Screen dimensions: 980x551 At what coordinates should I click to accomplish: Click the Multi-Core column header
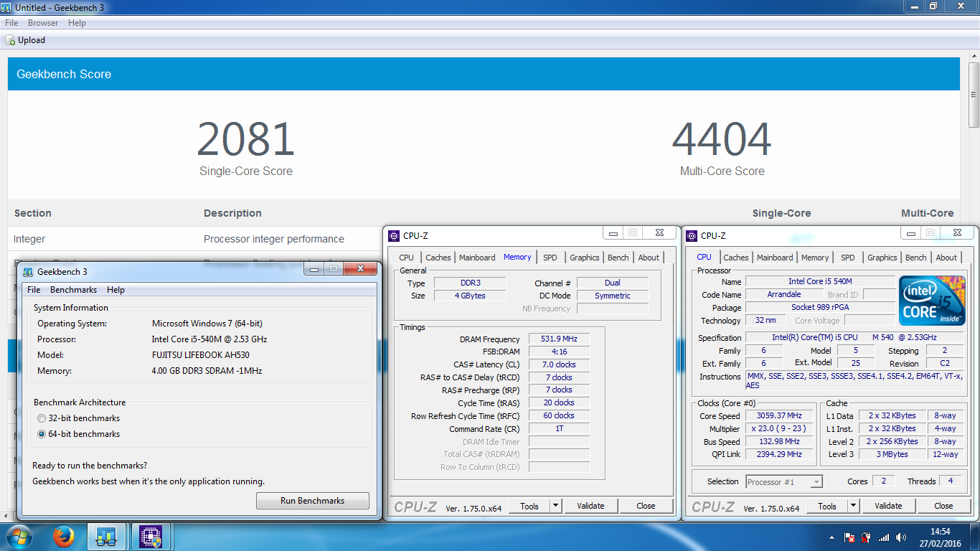[x=927, y=213]
